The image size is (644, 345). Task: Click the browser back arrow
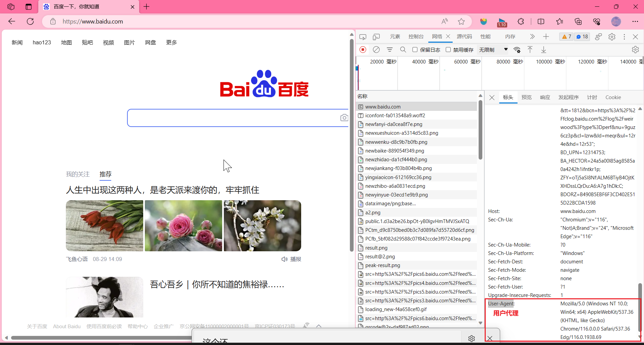[12, 21]
